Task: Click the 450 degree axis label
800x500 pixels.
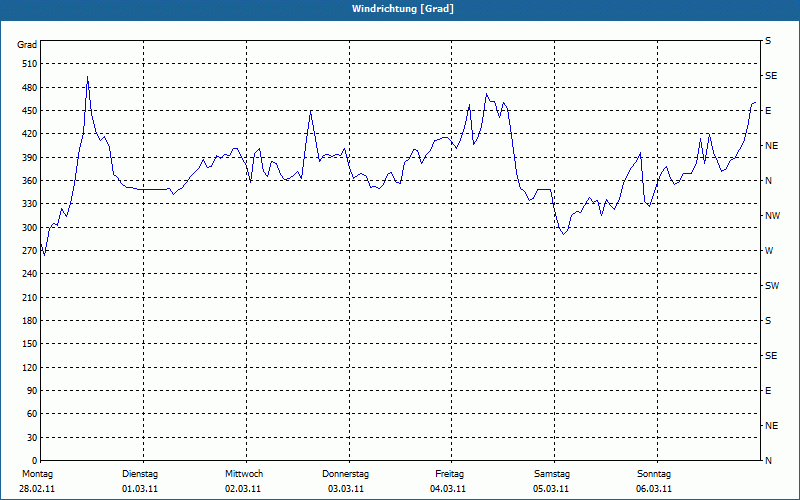Action: pos(30,111)
